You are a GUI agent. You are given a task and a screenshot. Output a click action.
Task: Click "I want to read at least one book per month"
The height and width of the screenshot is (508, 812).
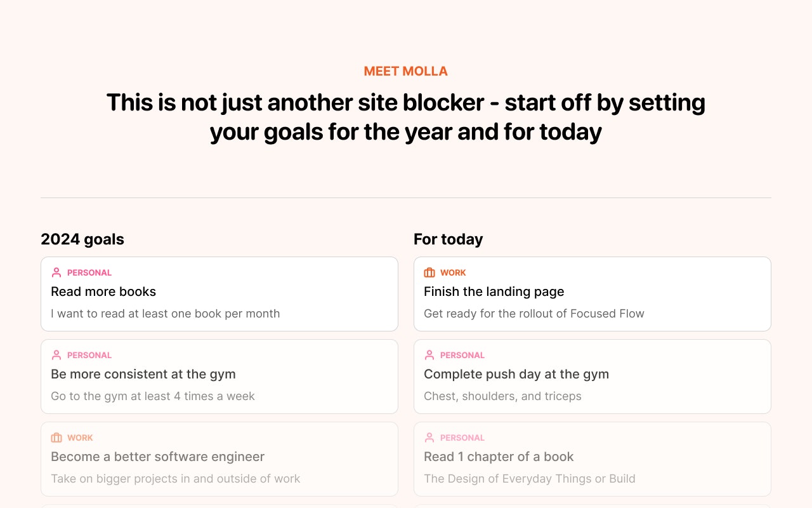165,313
